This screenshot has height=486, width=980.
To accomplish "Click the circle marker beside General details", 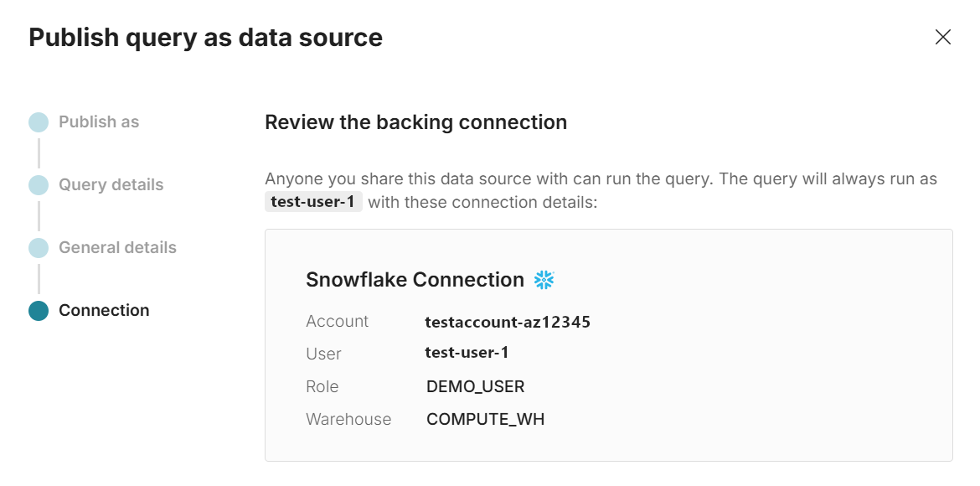I will [39, 248].
